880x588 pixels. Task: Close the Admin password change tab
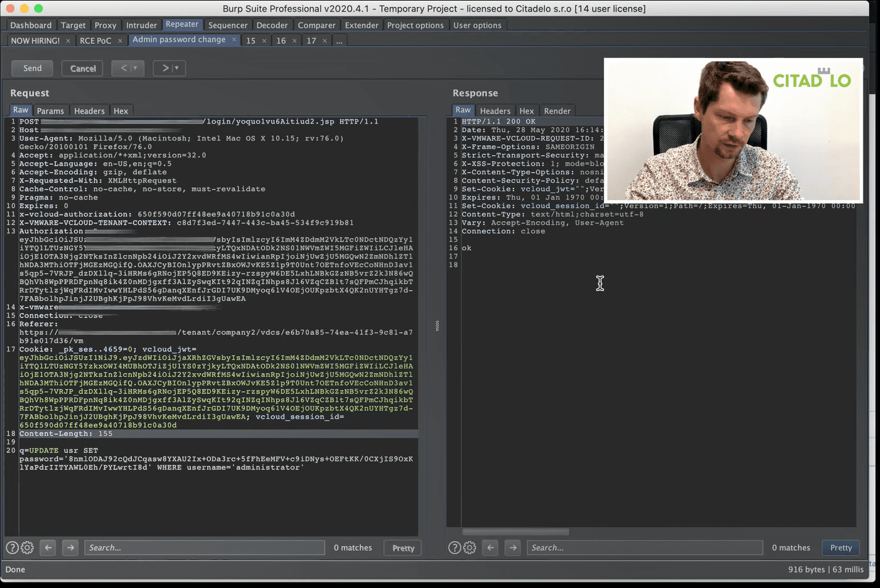pos(234,40)
